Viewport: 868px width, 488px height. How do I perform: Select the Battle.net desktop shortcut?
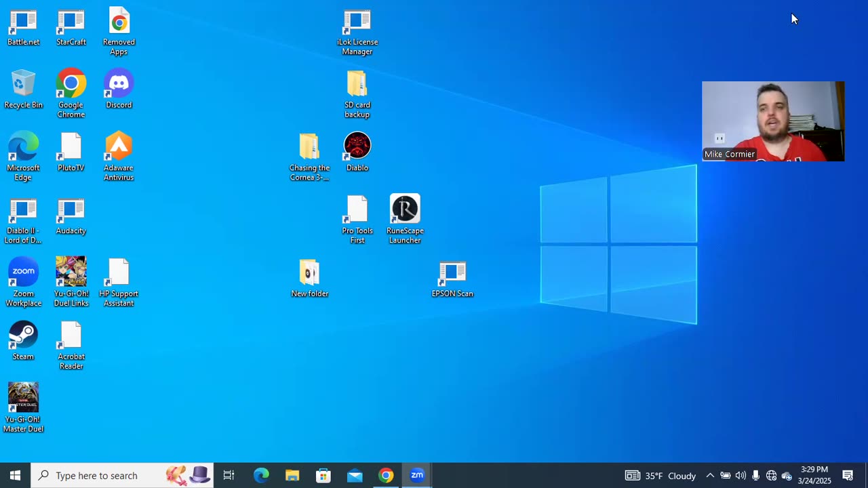[x=23, y=28]
